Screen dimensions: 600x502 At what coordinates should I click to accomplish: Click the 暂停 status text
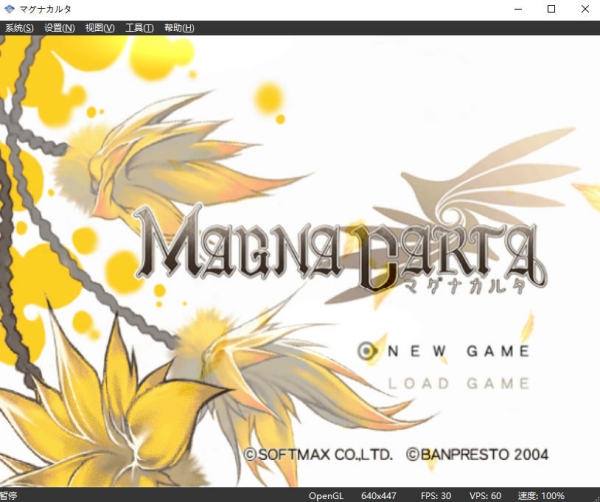point(8,496)
